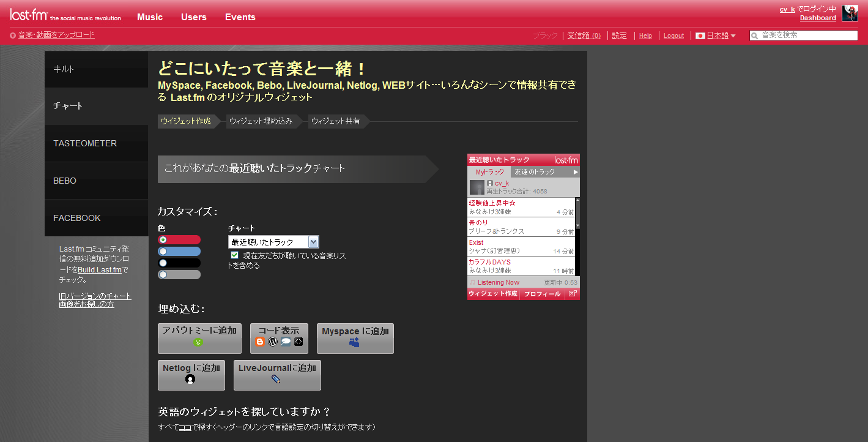
Task: Click the Myspace に追加 button
Action: [x=355, y=339]
